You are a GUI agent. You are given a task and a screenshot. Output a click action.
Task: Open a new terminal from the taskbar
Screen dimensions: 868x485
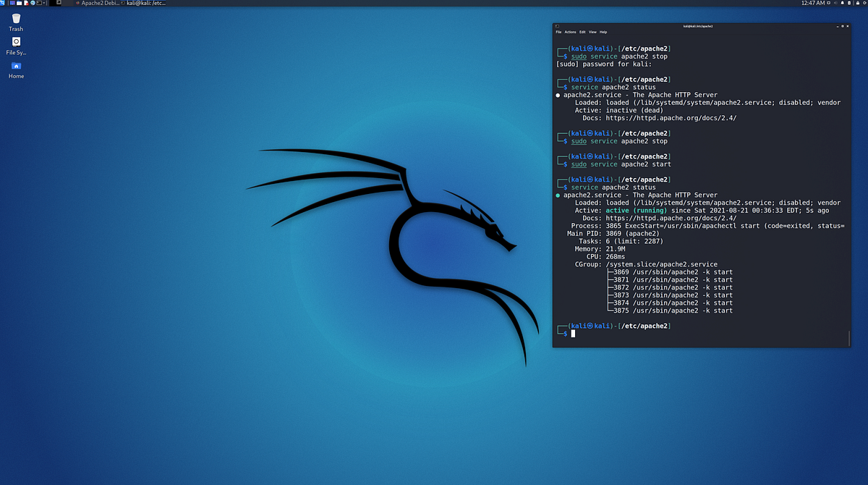pos(38,3)
